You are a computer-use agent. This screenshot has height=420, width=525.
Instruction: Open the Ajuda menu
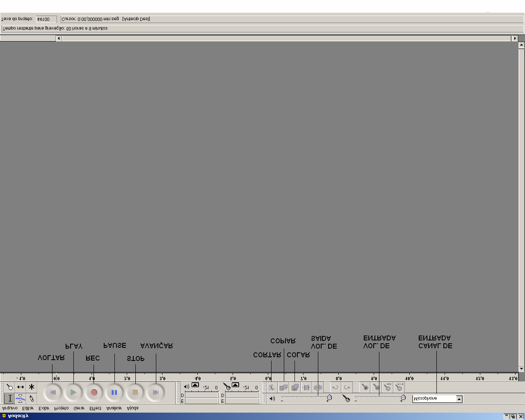pyautogui.click(x=132, y=408)
